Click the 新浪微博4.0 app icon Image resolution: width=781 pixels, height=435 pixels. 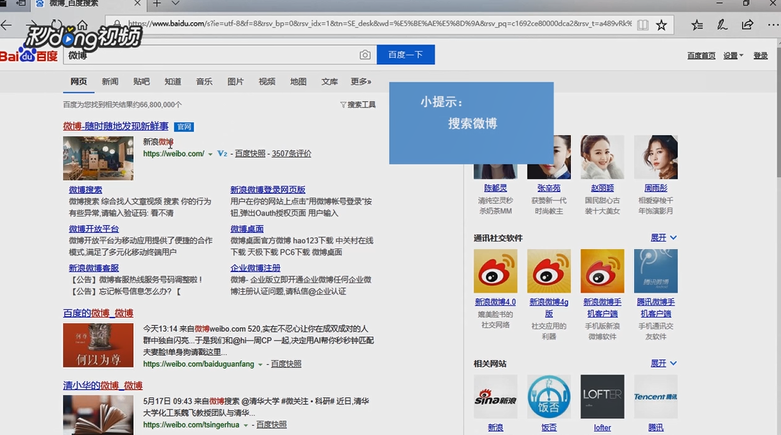[x=495, y=271]
